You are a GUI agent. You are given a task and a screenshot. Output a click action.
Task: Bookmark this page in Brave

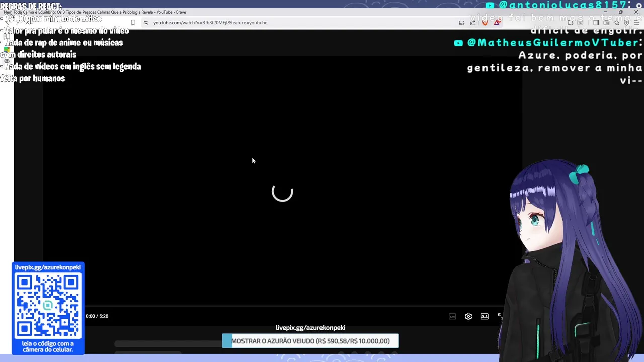(133, 23)
